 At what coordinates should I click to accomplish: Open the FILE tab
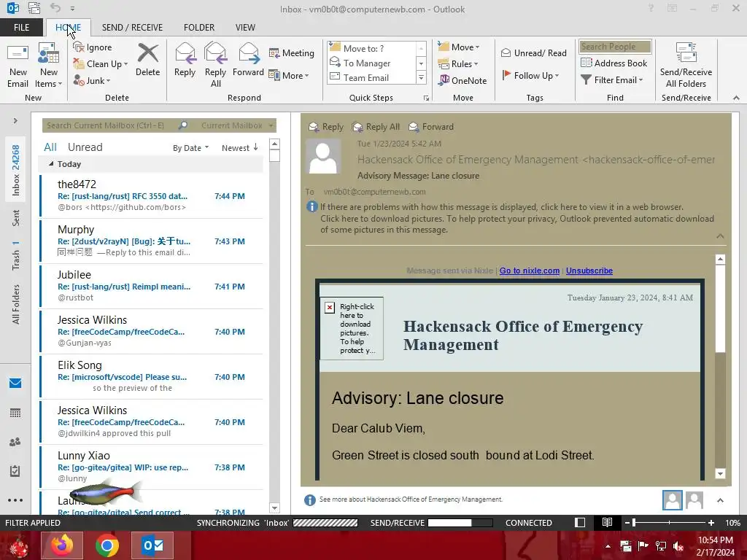(21, 27)
